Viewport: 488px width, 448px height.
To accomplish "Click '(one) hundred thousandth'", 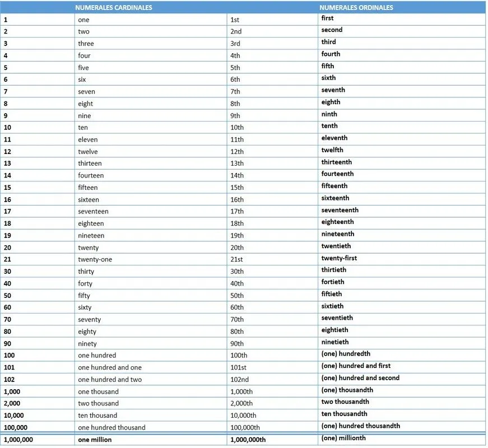I will (x=361, y=426).
